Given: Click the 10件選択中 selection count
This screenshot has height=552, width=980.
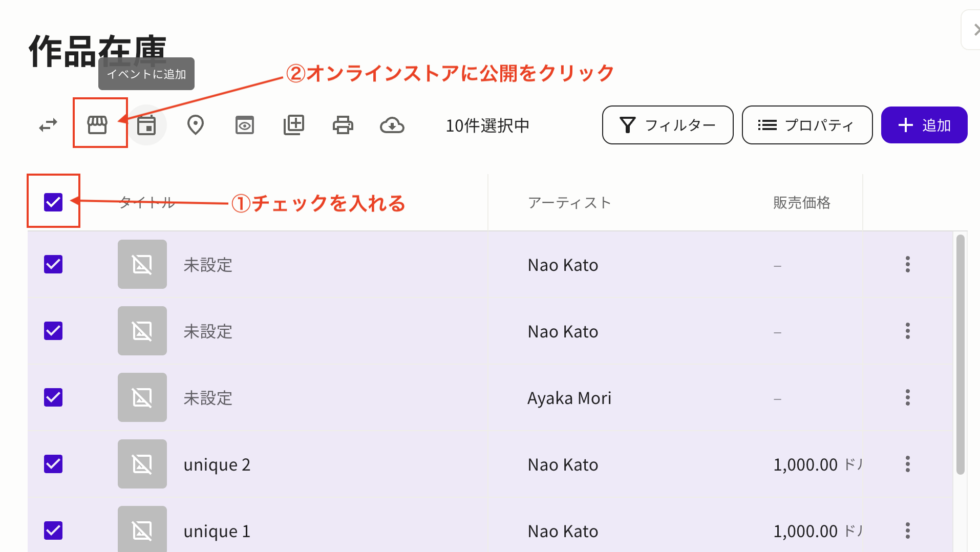Looking at the screenshot, I should pos(487,125).
